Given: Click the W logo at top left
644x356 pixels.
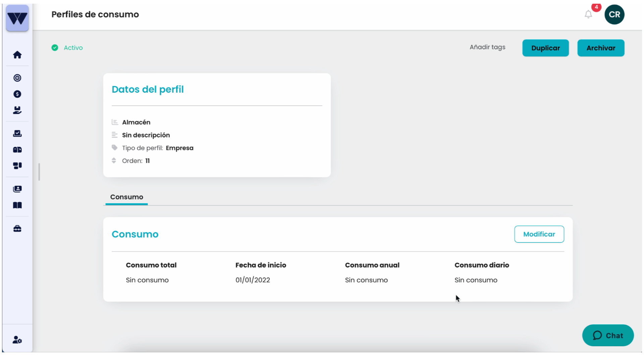Looking at the screenshot, I should click(17, 18).
